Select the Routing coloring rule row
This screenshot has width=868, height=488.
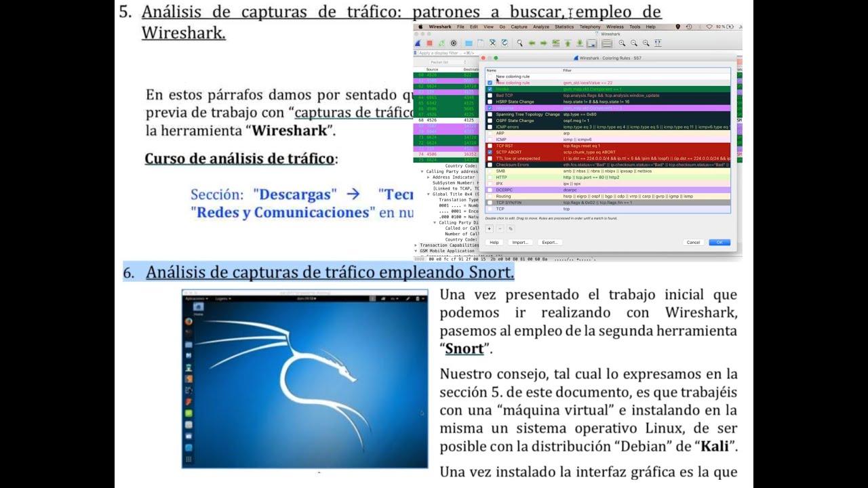point(608,197)
